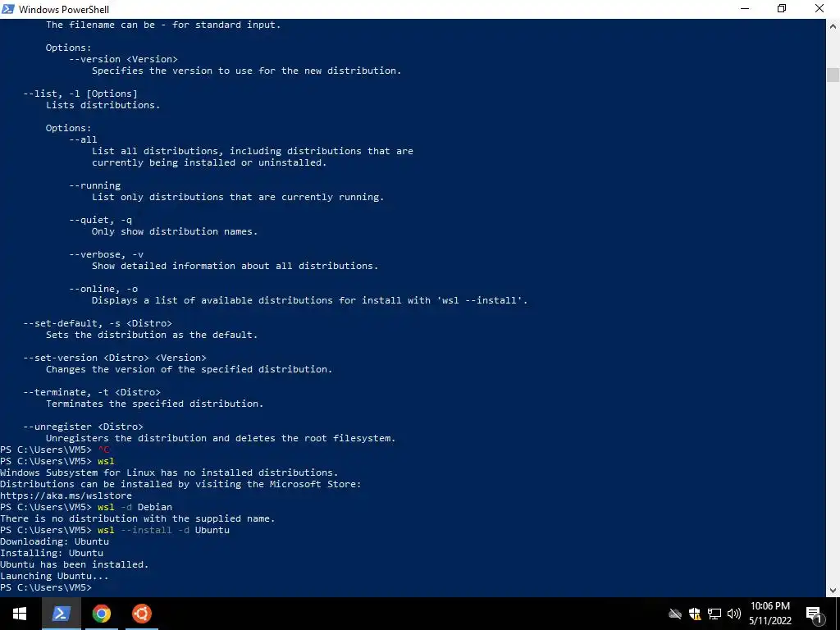Click 'Windows Subsystem for Linux has no installed distributions.'

pyautogui.click(x=169, y=472)
